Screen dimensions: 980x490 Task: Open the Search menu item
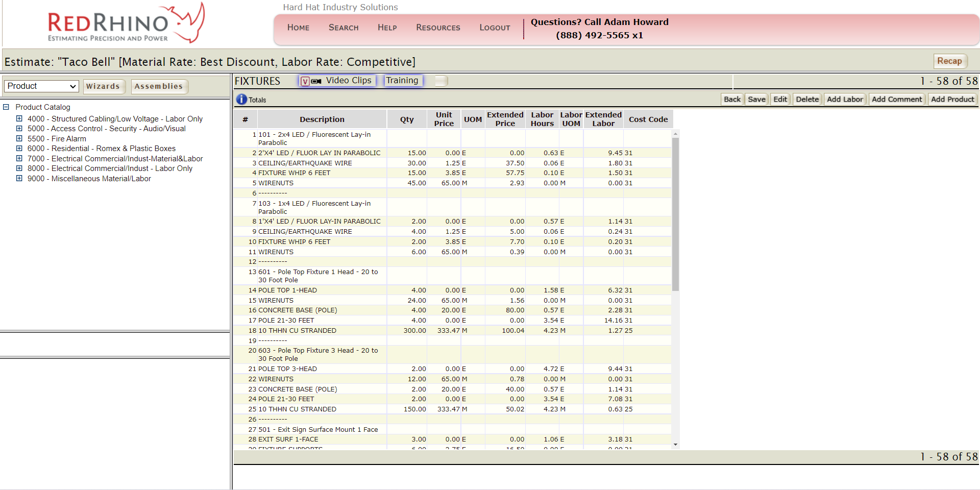[344, 28]
